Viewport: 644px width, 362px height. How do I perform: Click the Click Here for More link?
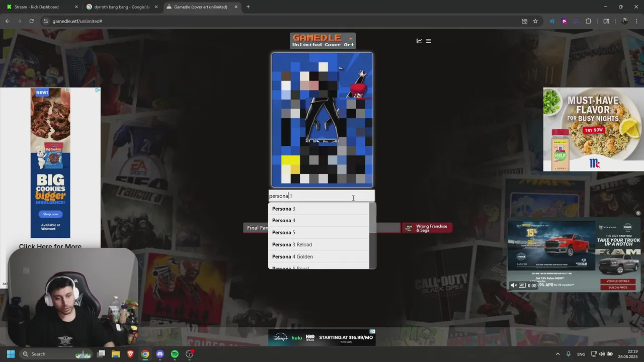(x=50, y=246)
